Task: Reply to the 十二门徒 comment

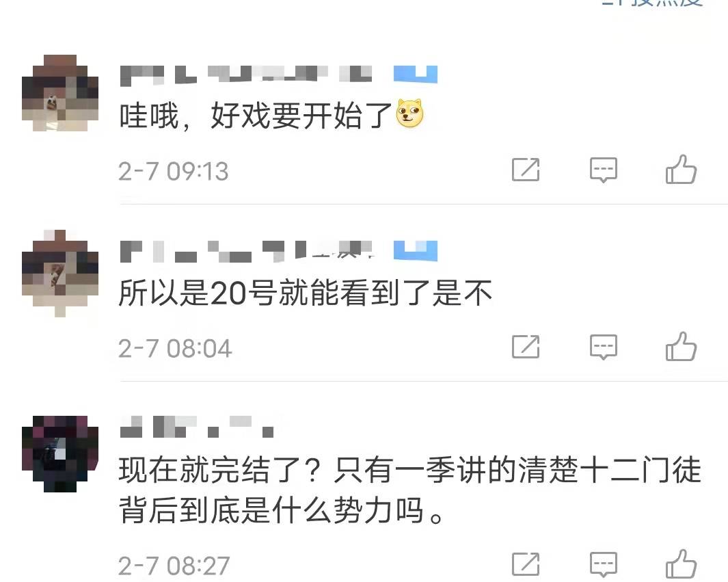Action: [x=603, y=564]
